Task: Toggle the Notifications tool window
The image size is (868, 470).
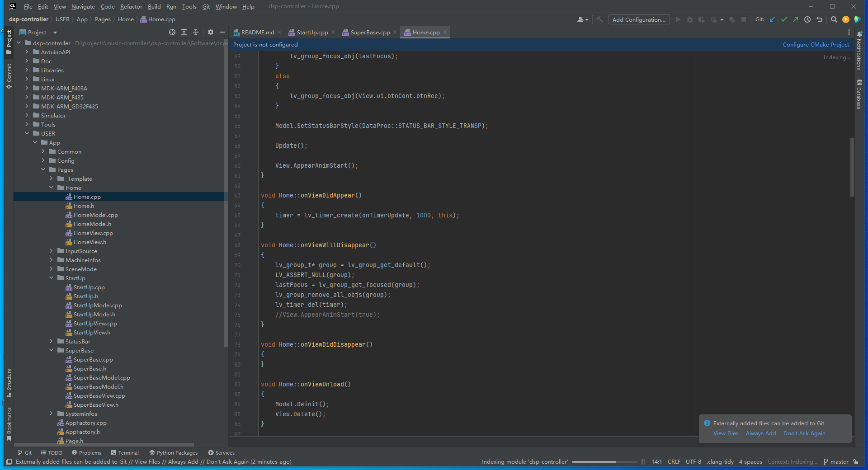Action: pyautogui.click(x=859, y=50)
